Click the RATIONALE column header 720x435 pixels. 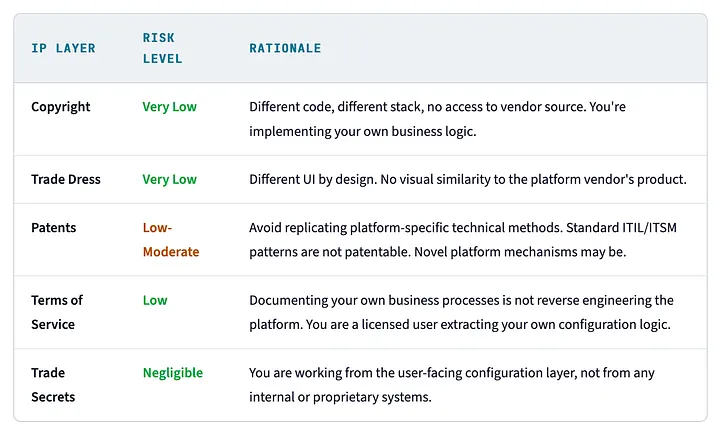pyautogui.click(x=285, y=48)
